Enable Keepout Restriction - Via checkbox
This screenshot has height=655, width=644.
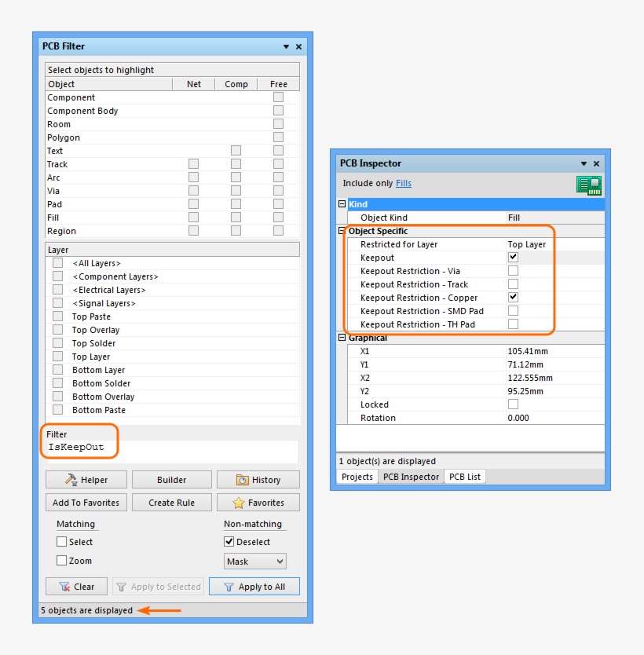[514, 270]
